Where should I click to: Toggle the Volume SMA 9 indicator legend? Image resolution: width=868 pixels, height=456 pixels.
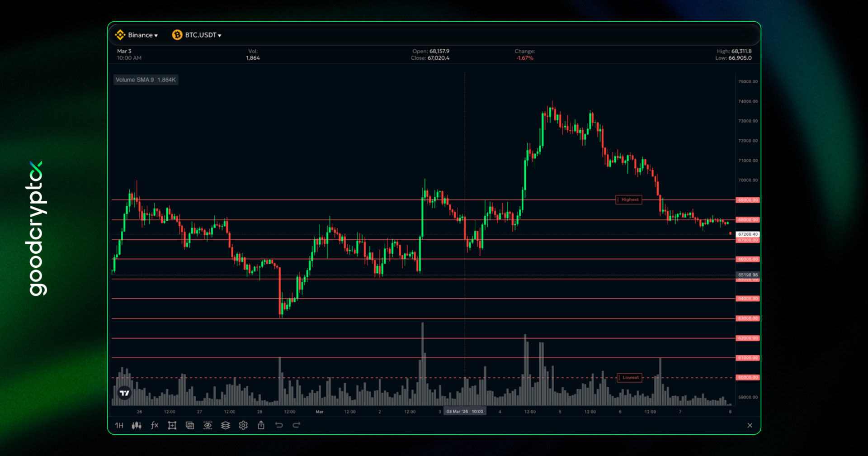[146, 80]
